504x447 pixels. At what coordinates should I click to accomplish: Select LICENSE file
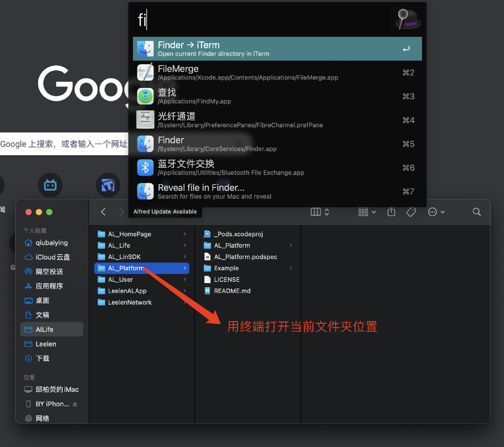point(248,279)
